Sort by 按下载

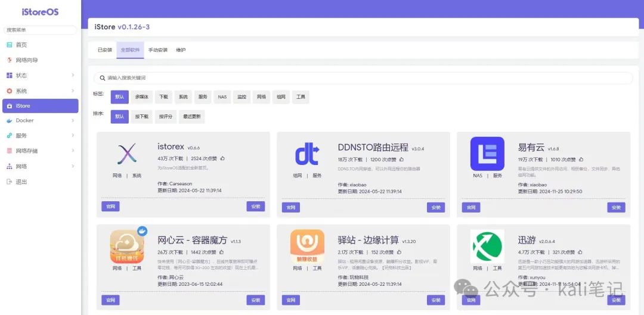point(142,117)
